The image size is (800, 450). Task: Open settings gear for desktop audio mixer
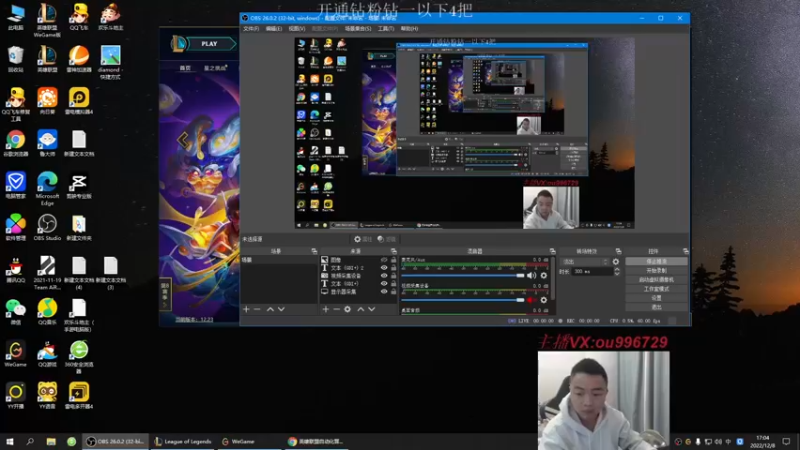(x=543, y=275)
